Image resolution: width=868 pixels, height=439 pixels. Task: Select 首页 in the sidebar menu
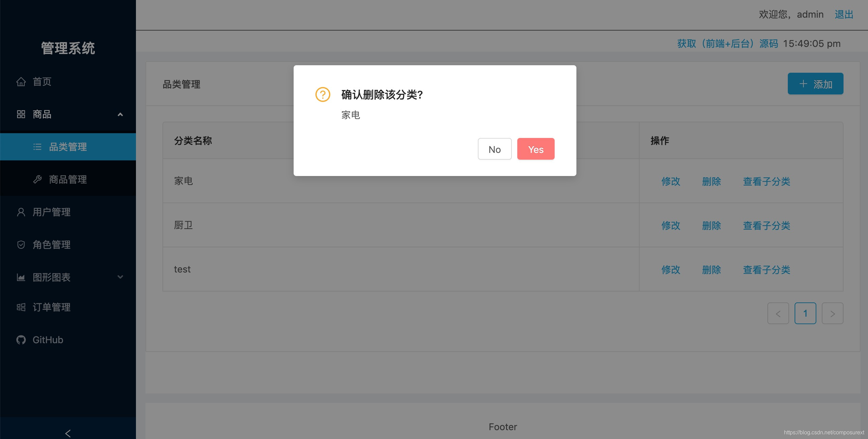pos(42,82)
